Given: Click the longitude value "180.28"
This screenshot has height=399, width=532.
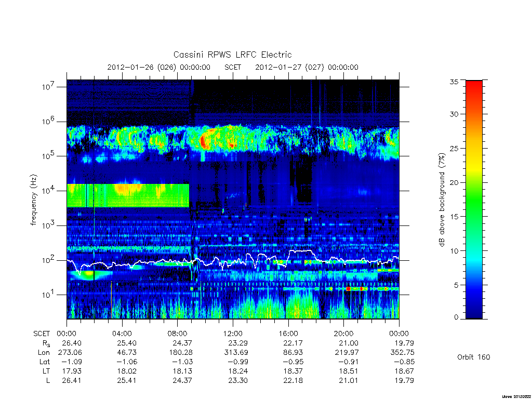Looking at the screenshot, I should pyautogui.click(x=181, y=353).
